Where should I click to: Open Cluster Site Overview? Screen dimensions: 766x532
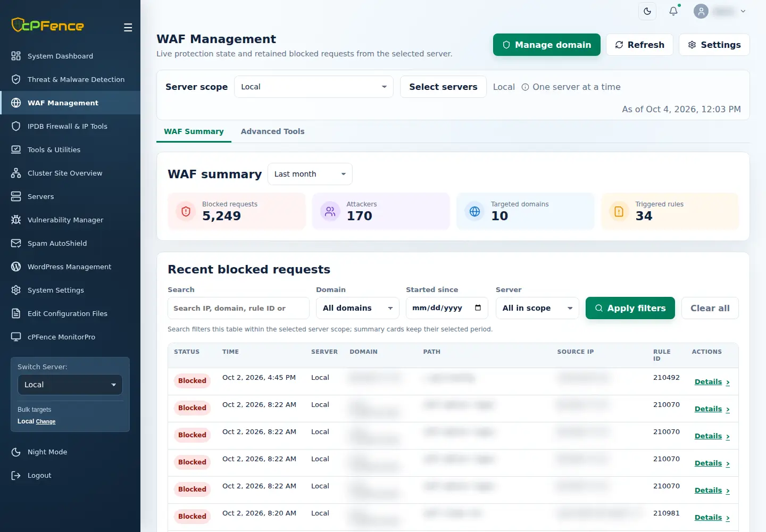pos(70,173)
